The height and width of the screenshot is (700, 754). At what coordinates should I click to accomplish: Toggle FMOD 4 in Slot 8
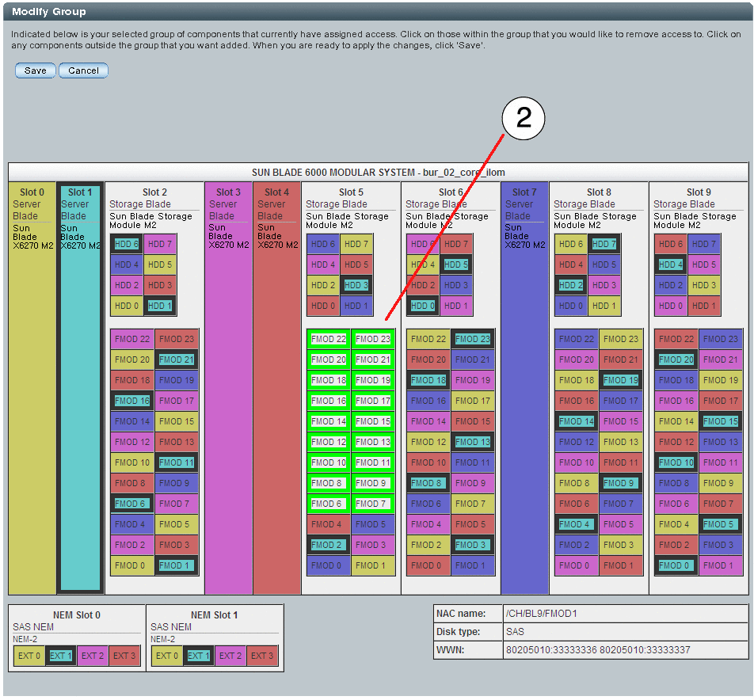point(577,524)
